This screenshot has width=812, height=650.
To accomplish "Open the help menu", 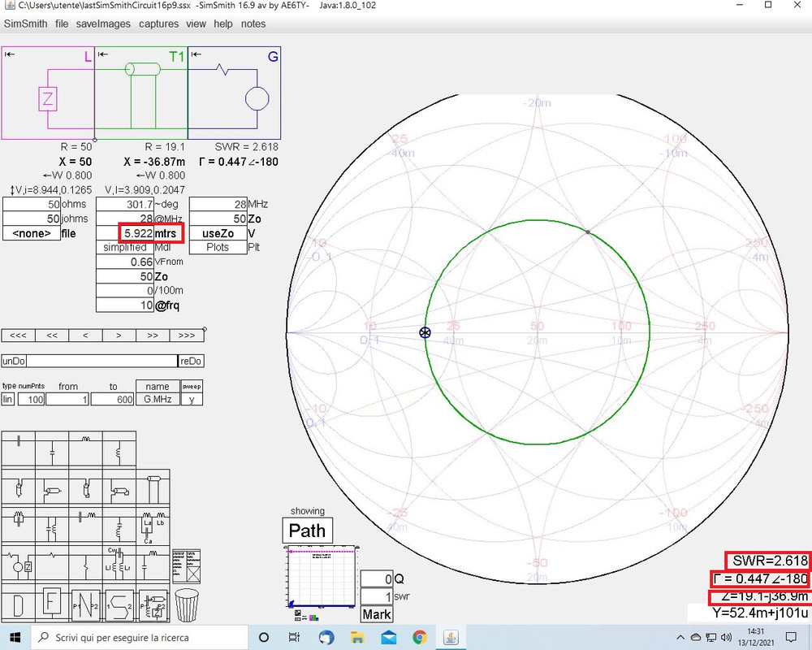I will pos(223,24).
